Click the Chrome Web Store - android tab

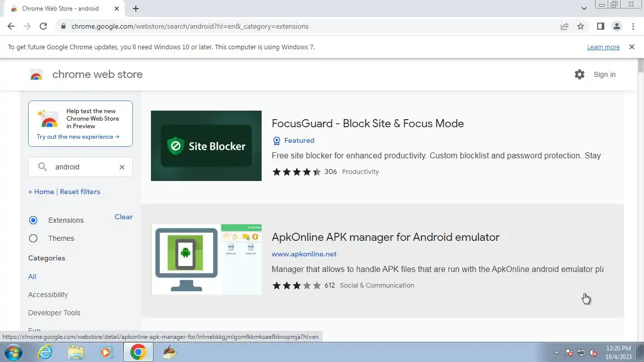tap(60, 9)
